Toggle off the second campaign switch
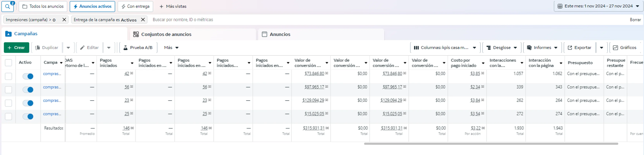Viewport: 644px width, 155px height. (x=28, y=90)
